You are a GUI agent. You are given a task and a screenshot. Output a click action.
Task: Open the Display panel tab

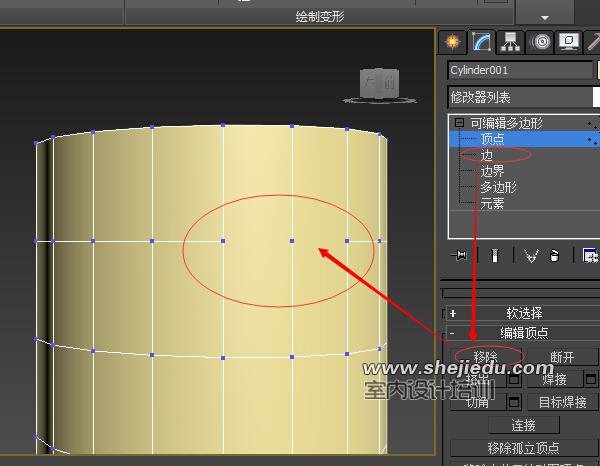569,42
